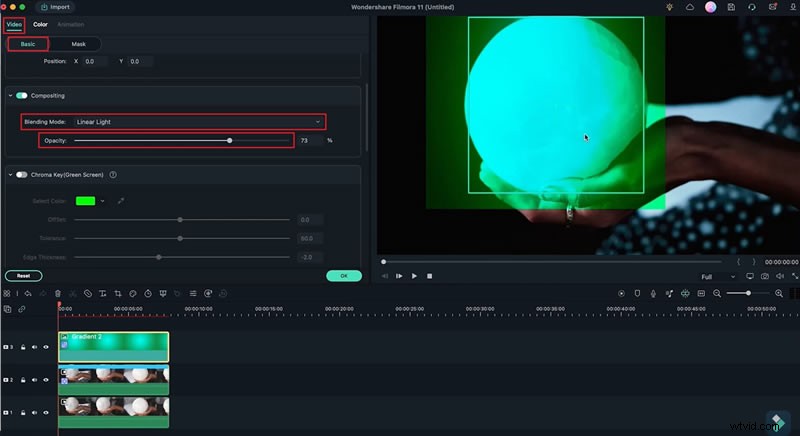Screen dimensions: 800x436
Task: Click the Import button
Action: click(x=55, y=7)
